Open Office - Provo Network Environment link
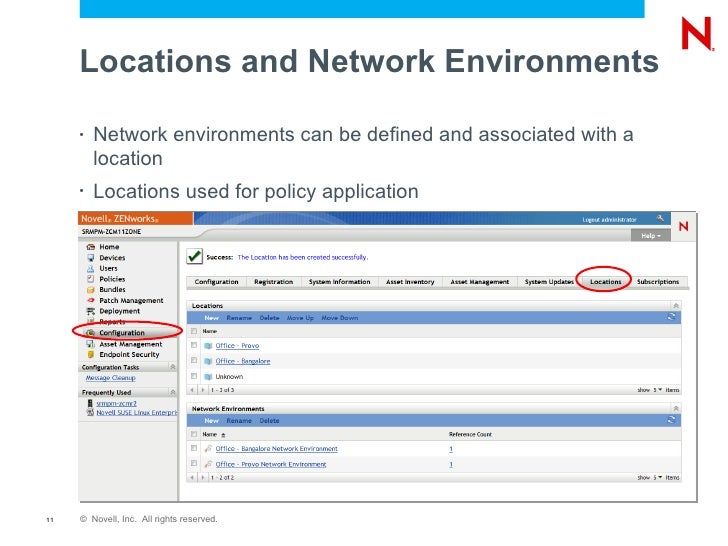This screenshot has width=728, height=546. pos(271,464)
